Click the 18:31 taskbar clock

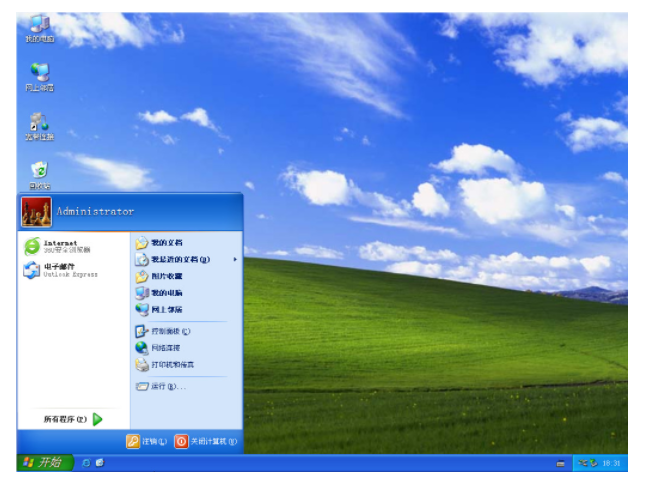[x=612, y=463]
